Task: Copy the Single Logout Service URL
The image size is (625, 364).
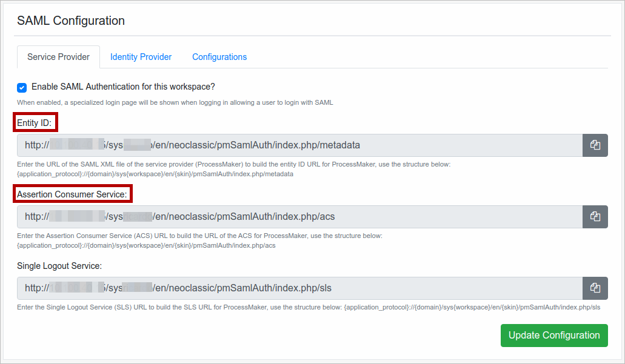Action: 595,288
